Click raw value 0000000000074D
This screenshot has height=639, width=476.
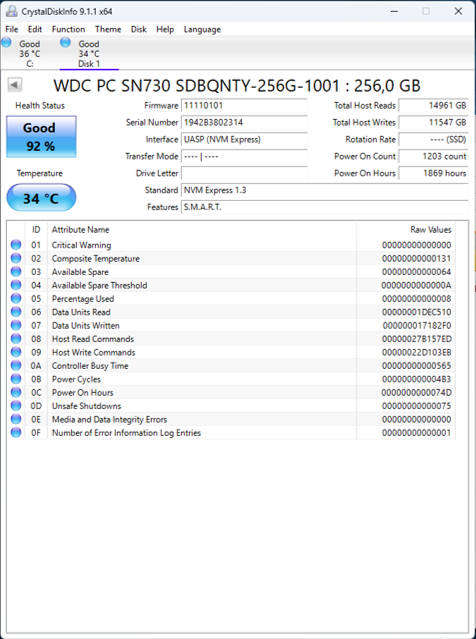click(416, 392)
